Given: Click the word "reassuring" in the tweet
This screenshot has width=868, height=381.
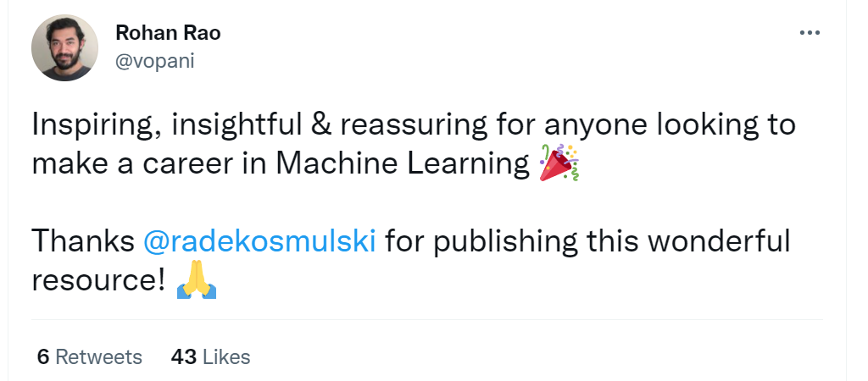Looking at the screenshot, I should [402, 126].
